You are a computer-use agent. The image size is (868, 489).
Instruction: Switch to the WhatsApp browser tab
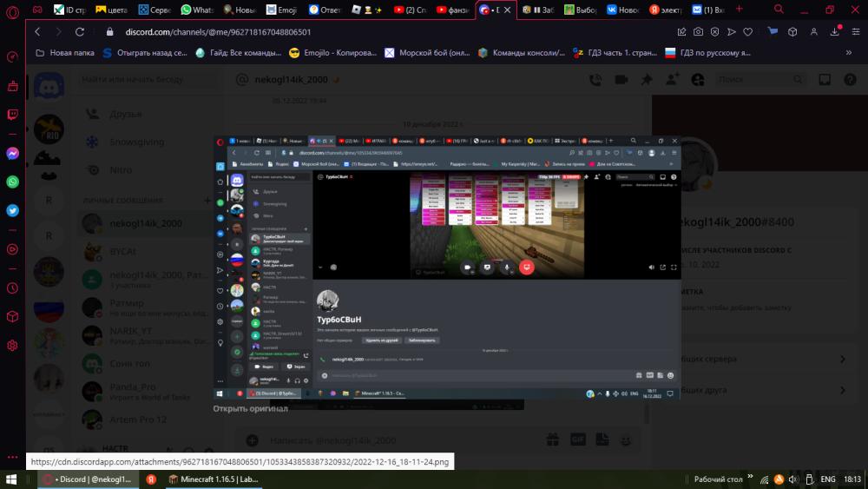pos(198,10)
